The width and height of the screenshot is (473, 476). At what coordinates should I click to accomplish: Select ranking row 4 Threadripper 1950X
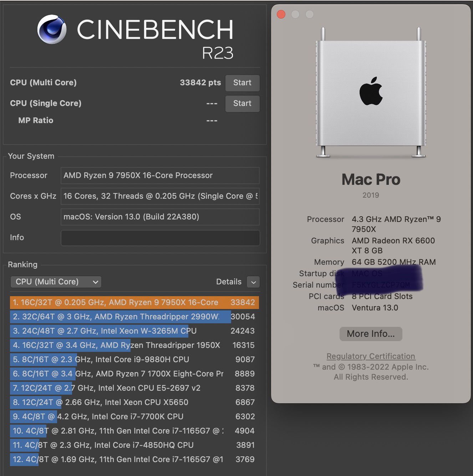134,345
